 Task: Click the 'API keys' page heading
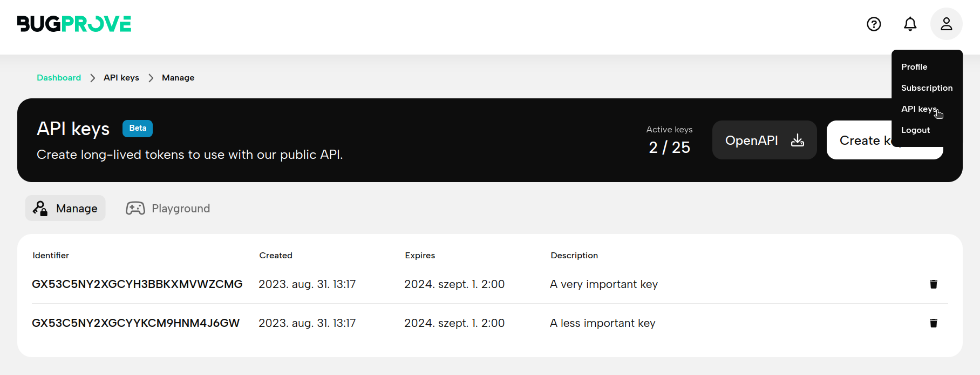73,129
